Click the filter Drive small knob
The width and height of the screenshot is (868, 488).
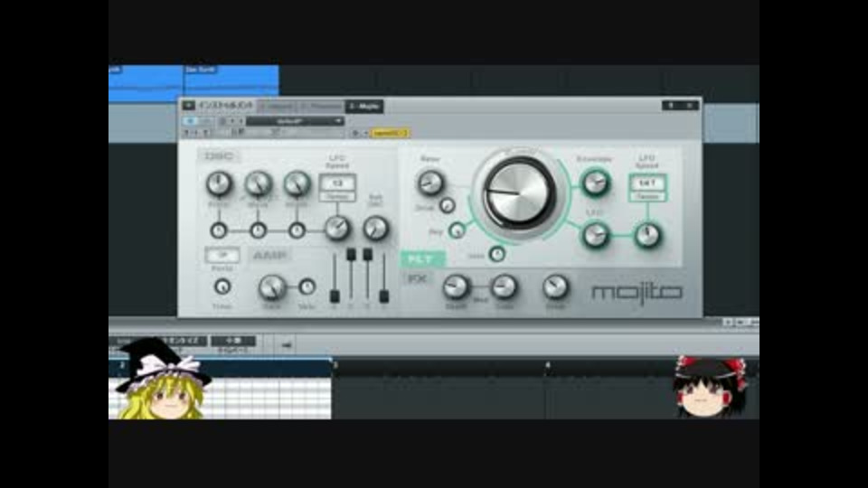(448, 206)
